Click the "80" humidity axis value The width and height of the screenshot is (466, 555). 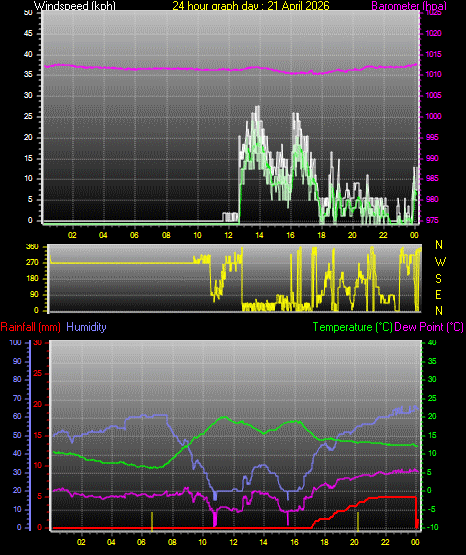[17, 379]
